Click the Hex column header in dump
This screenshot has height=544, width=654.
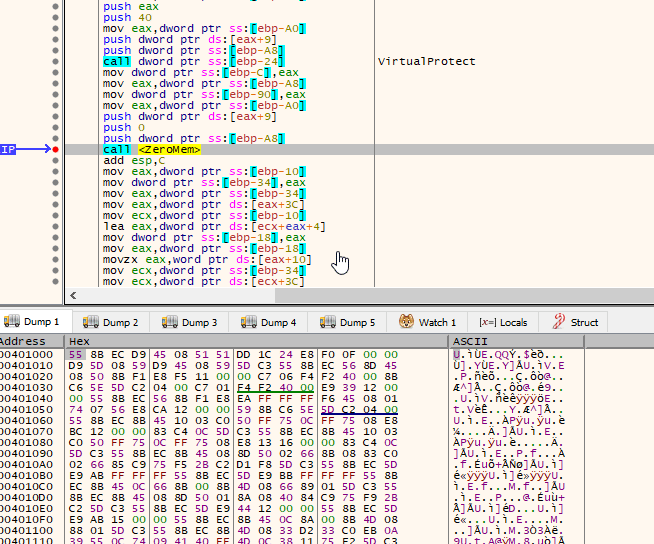(257, 341)
